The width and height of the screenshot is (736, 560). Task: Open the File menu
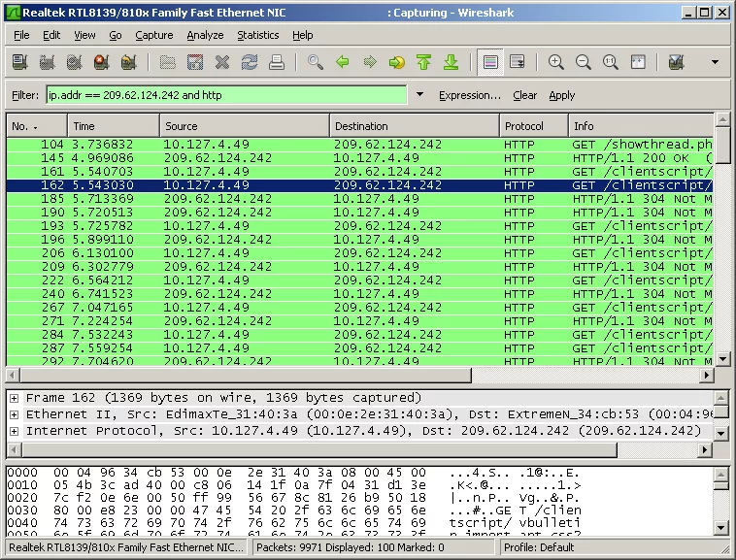click(21, 35)
